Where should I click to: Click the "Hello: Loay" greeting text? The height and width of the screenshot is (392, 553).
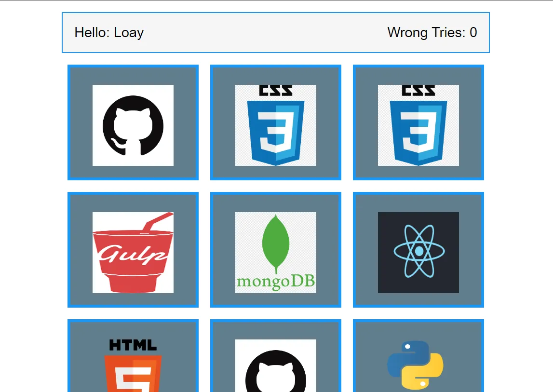[109, 33]
